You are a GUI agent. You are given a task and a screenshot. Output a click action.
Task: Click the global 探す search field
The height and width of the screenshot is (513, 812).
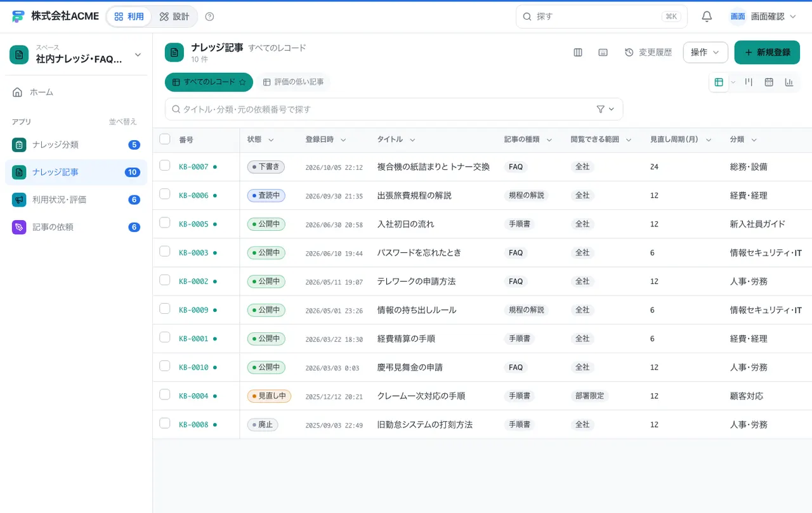(601, 16)
